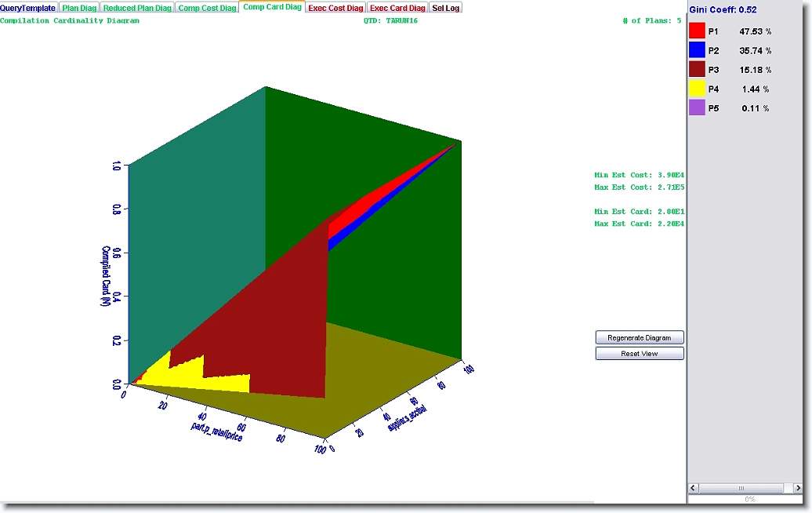View the Sel Log tab

tap(446, 8)
